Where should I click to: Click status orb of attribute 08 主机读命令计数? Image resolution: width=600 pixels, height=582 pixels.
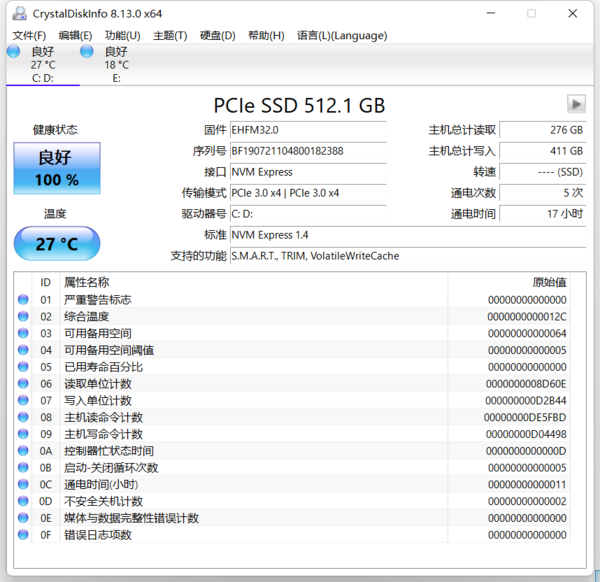(x=23, y=417)
